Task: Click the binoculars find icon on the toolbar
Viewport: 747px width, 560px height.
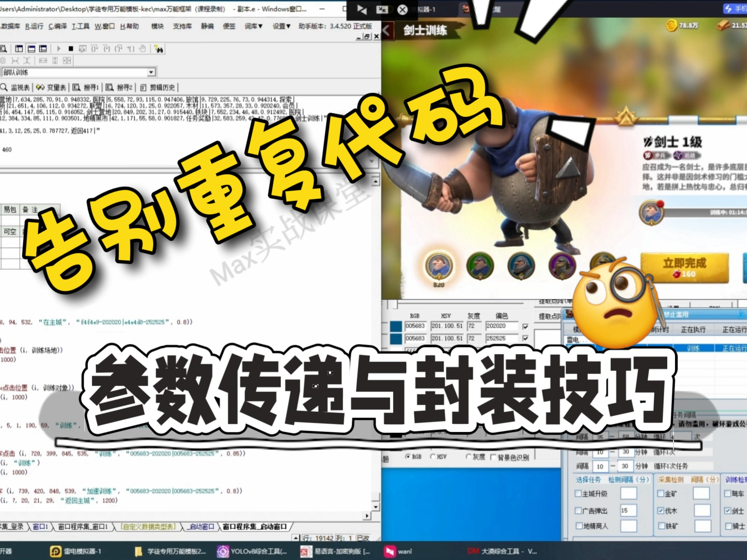Action: click(x=160, y=49)
